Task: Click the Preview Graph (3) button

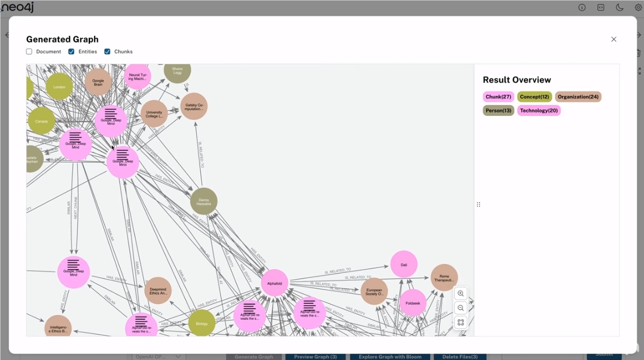Action: pyautogui.click(x=316, y=357)
